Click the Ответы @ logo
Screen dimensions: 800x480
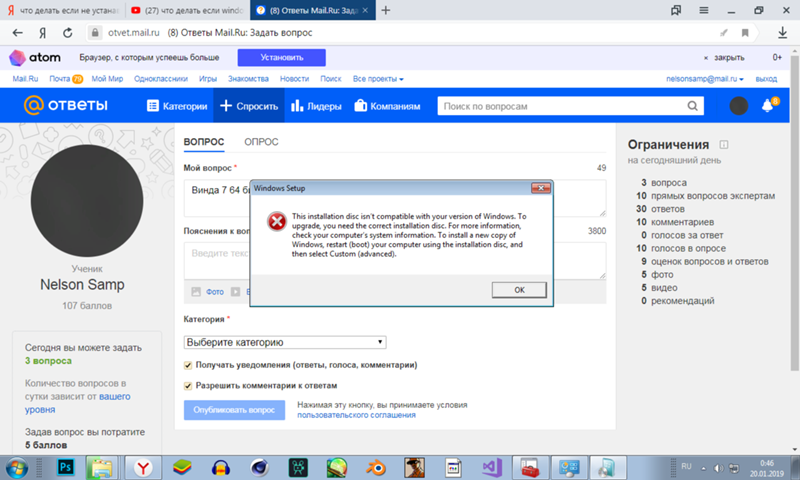click(x=66, y=106)
